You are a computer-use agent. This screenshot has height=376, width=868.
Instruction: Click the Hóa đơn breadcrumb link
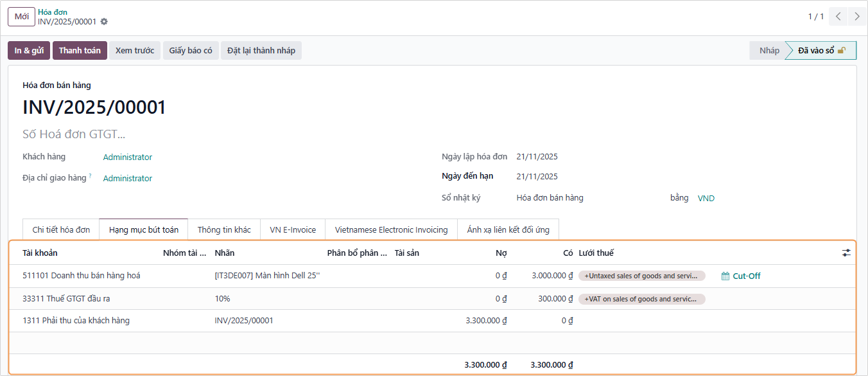[x=53, y=12]
